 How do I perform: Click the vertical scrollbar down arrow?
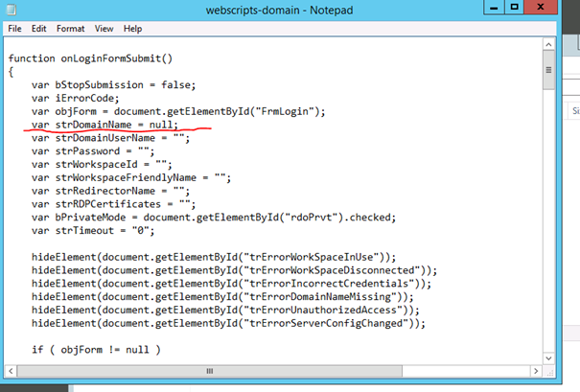[x=548, y=358]
